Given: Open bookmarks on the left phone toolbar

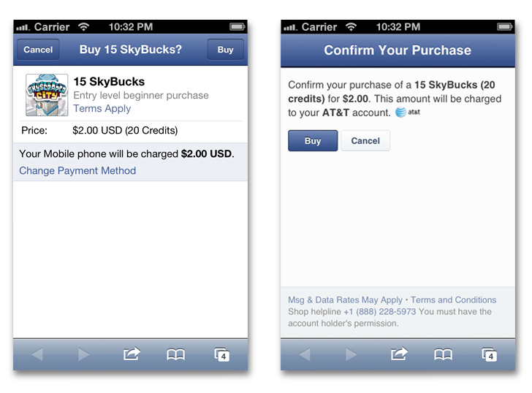Looking at the screenshot, I should pos(175,354).
